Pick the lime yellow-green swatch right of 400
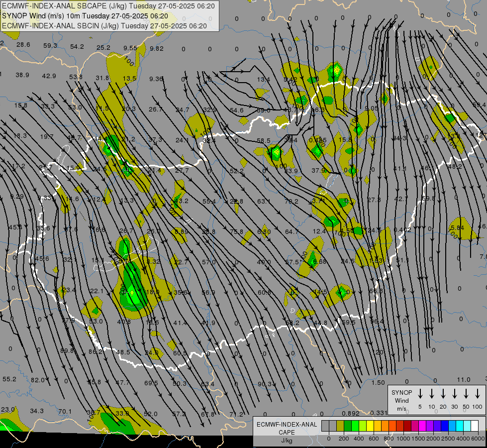 [x=363, y=426]
